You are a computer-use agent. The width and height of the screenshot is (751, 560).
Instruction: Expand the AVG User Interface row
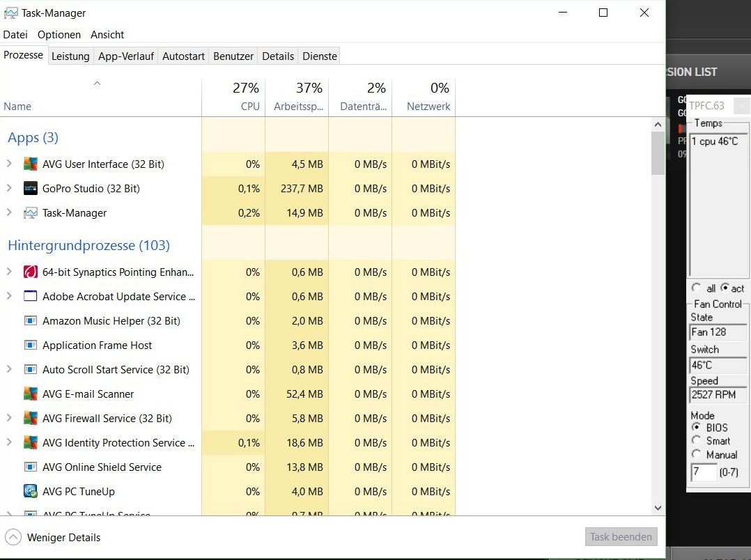click(9, 164)
